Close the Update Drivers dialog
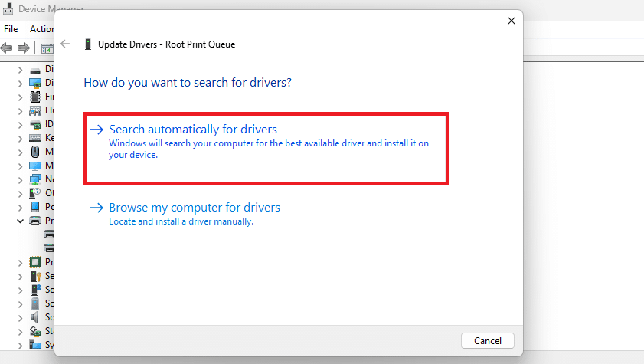Viewport: 644px width, 364px height. 512,21
